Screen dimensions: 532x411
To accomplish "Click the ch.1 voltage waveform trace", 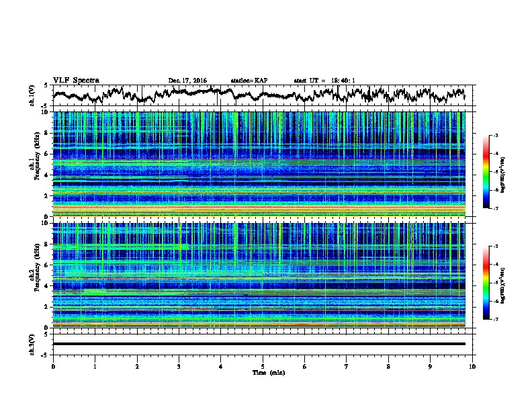I will point(259,95).
